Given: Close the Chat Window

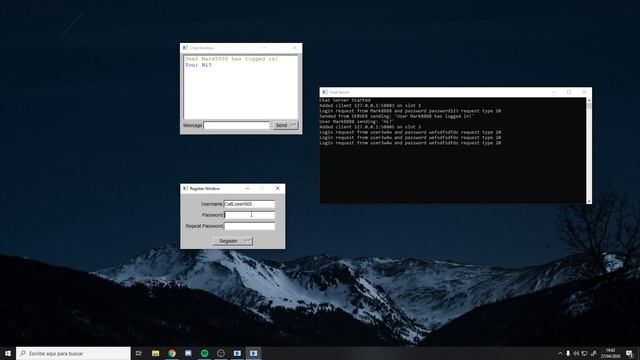Looking at the screenshot, I should click(295, 48).
